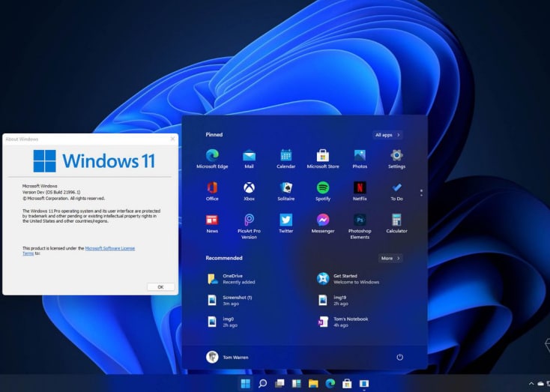Open the News app
The height and width of the screenshot is (392, 550).
point(212,223)
